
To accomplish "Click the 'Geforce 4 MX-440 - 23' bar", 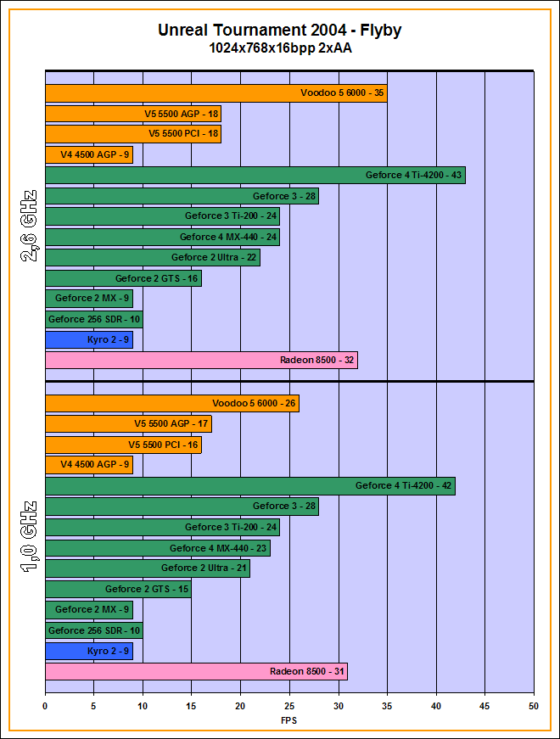I will (157, 548).
